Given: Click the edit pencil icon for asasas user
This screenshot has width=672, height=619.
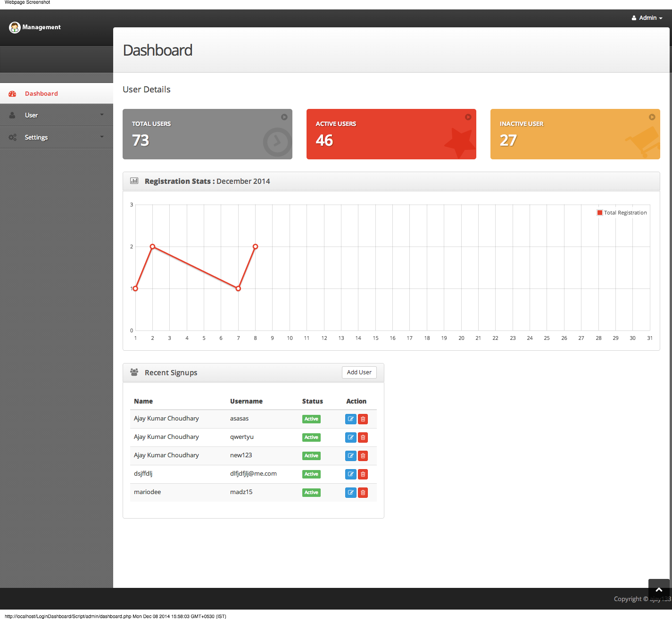Looking at the screenshot, I should point(350,419).
